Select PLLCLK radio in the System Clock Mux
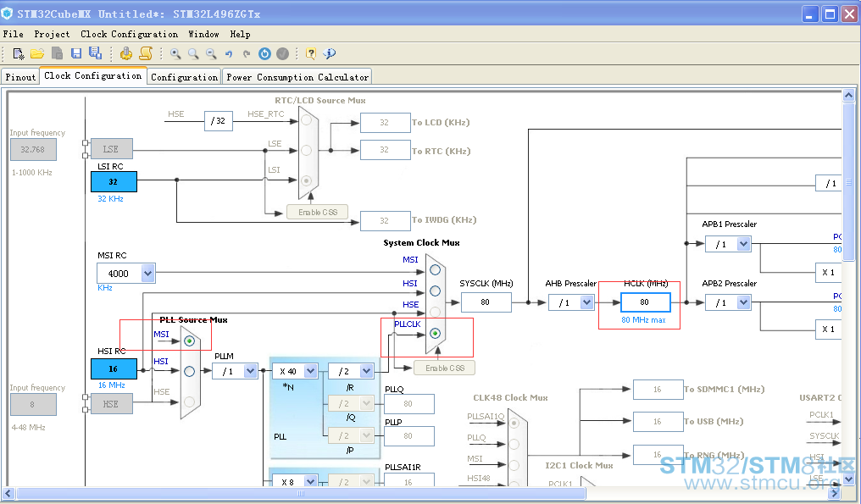Screen dimensions: 861x504 point(436,333)
